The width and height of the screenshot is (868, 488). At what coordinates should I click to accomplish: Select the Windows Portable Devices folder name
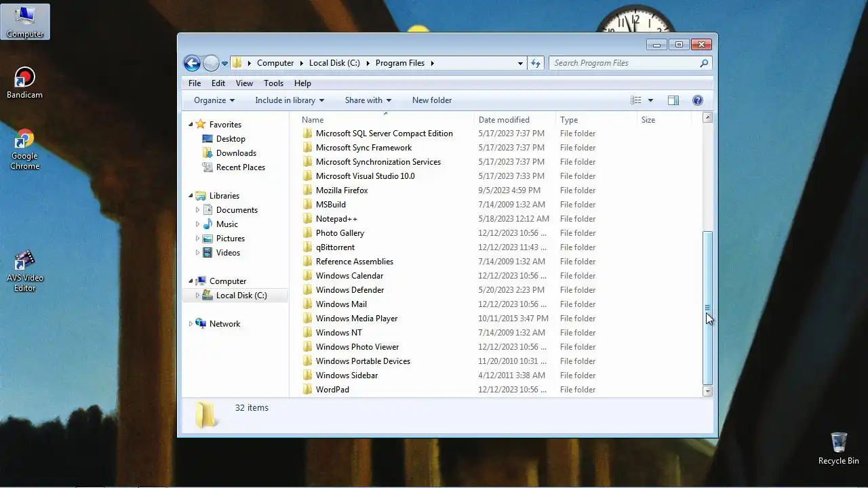pos(363,361)
